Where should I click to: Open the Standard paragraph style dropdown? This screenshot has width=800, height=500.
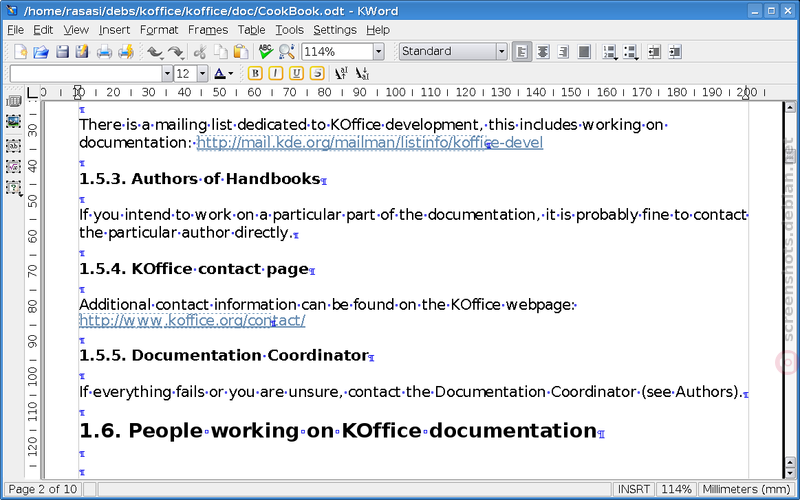coord(501,52)
